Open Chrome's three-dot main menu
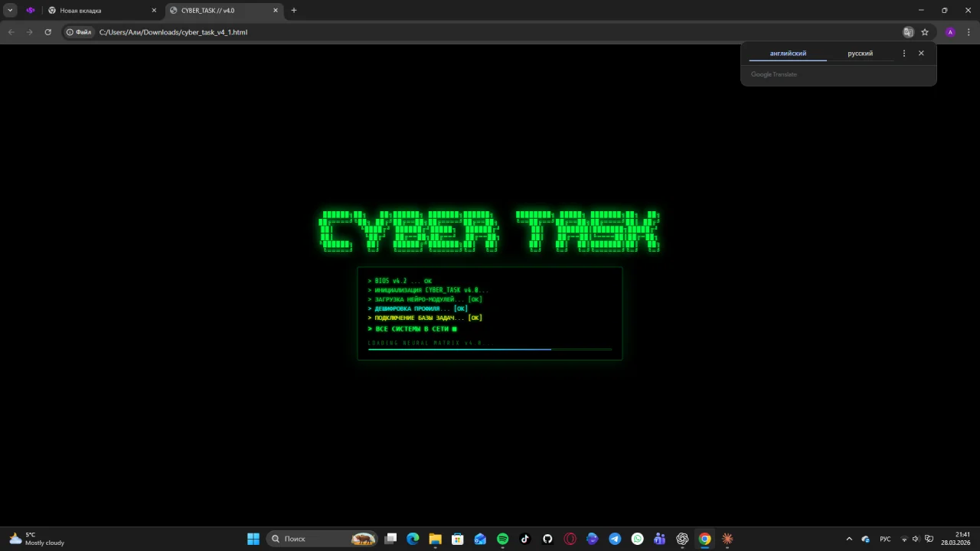Screen dimensions: 980x551 (969, 32)
